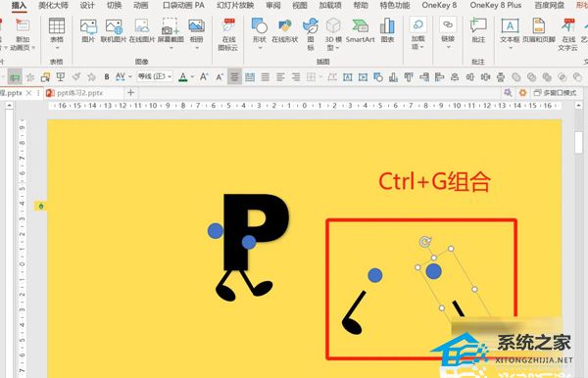
Task: Open the 百度网盘 tab
Action: [x=550, y=5]
